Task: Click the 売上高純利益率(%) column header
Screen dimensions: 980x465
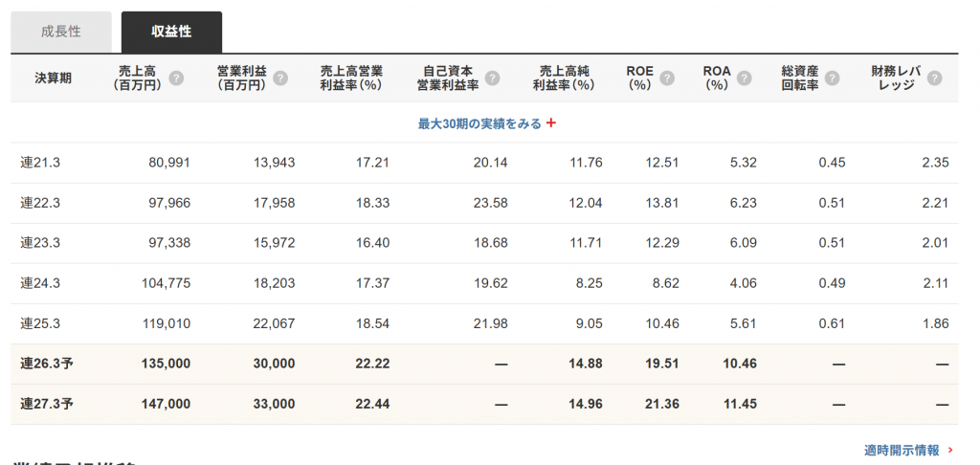Action: (563, 77)
